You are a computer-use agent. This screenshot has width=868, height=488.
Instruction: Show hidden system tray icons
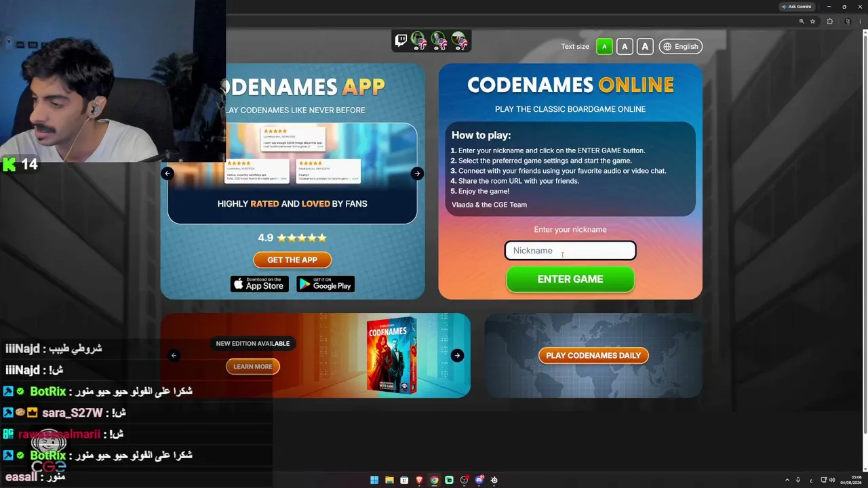pyautogui.click(x=787, y=480)
